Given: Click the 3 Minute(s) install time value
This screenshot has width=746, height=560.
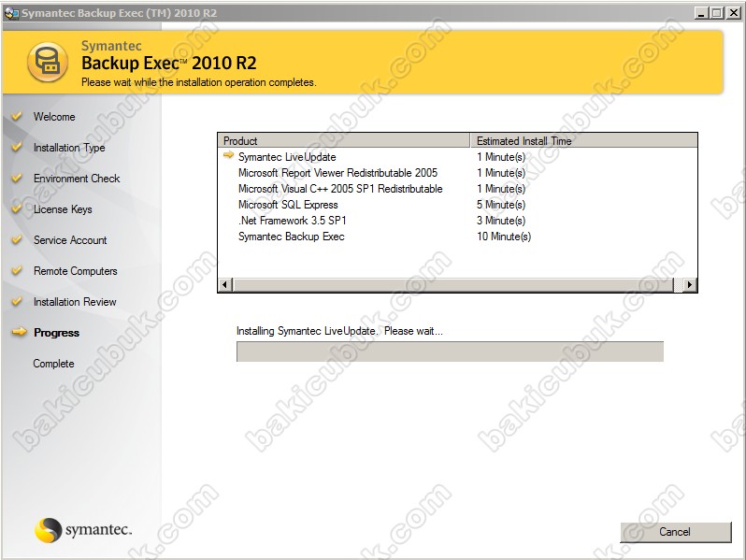Looking at the screenshot, I should pyautogui.click(x=501, y=221).
